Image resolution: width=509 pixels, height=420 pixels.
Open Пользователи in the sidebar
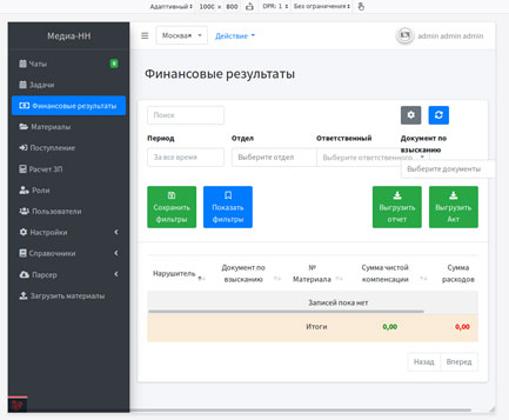(69, 211)
